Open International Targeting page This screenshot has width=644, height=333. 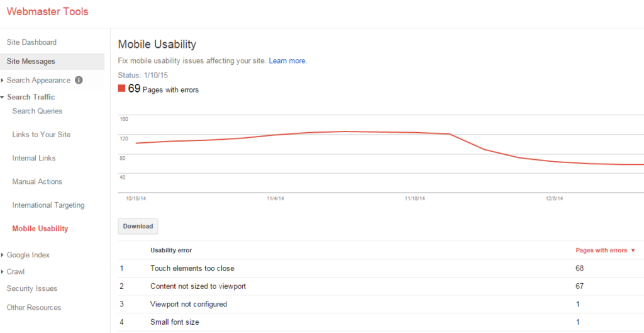(x=48, y=205)
